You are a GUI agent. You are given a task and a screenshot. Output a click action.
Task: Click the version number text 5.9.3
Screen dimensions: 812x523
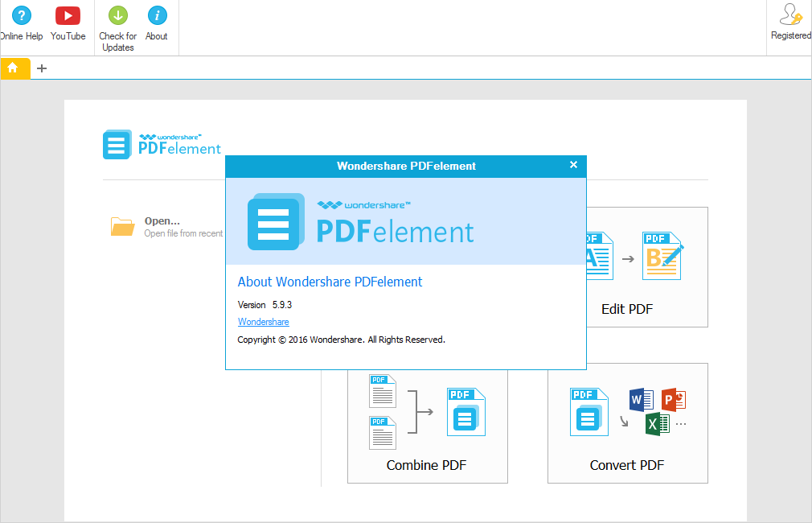click(x=284, y=305)
